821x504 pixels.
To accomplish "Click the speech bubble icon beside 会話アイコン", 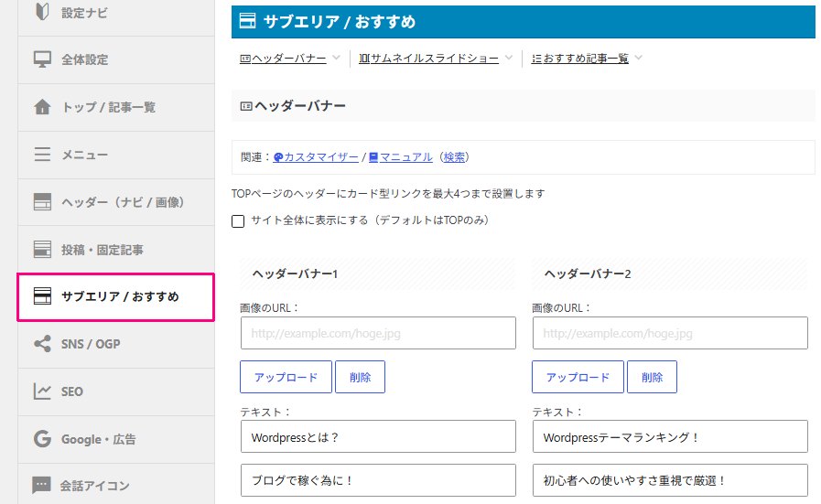I will point(41,485).
